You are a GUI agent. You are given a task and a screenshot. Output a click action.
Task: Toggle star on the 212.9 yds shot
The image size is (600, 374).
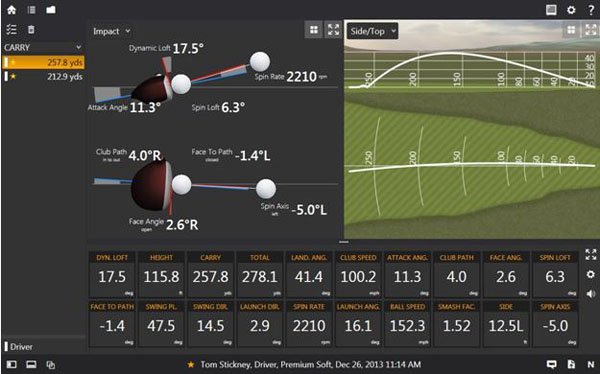click(13, 77)
